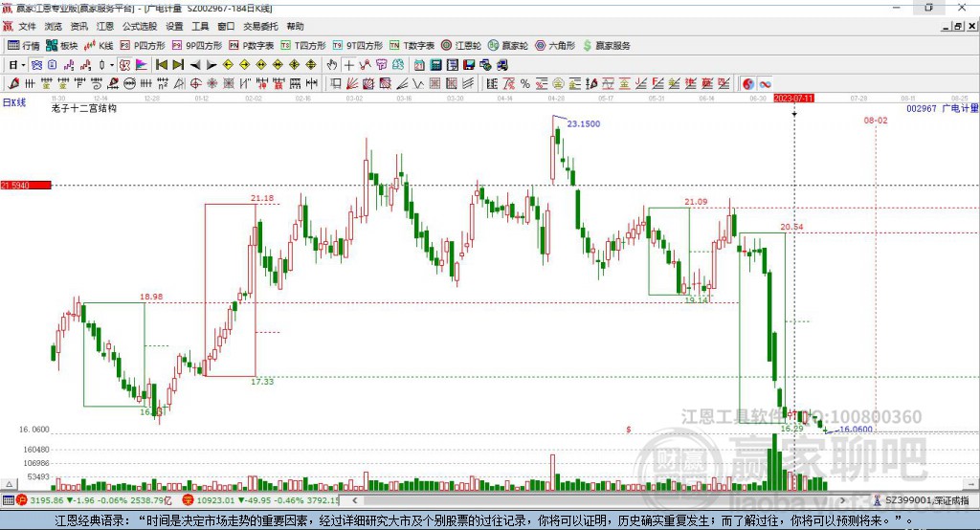Click the 002967 广电计量 stock label
980x530 pixels.
coord(942,108)
